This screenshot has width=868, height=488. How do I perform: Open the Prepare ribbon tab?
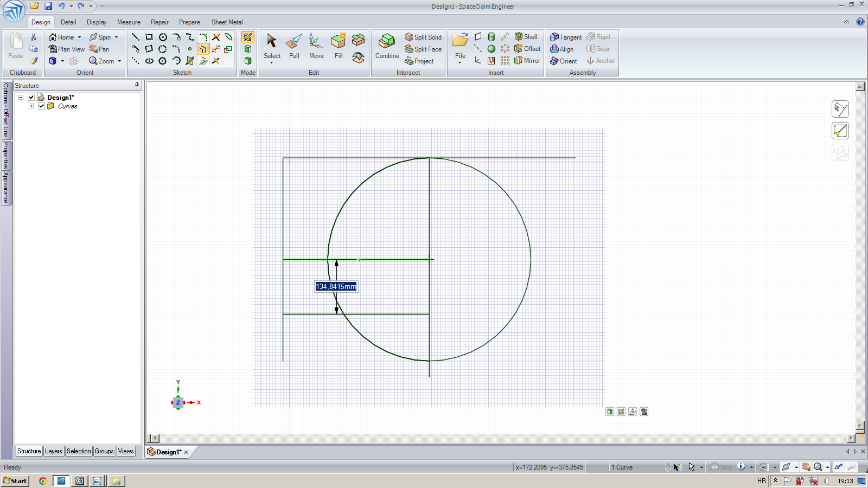click(x=189, y=22)
